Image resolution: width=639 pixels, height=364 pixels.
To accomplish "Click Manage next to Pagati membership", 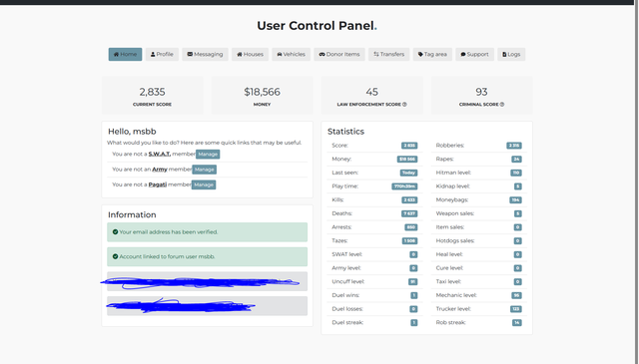I will click(204, 184).
